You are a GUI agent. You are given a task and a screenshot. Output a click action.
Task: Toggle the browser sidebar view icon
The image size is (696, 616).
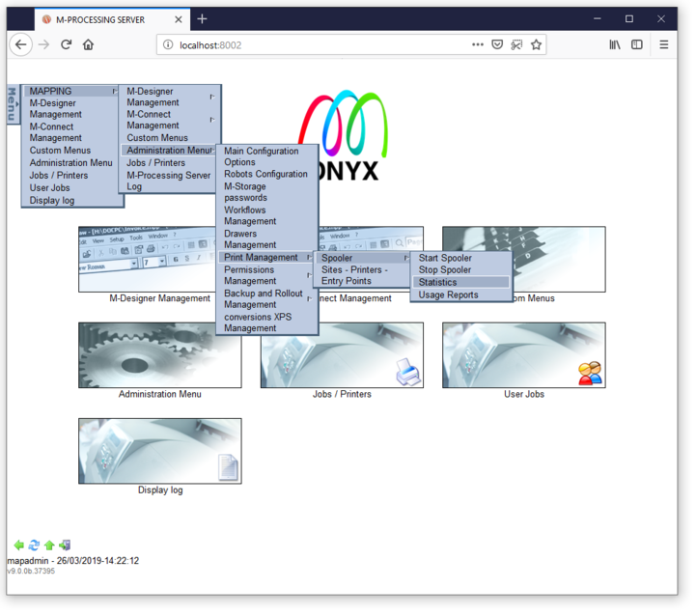637,44
